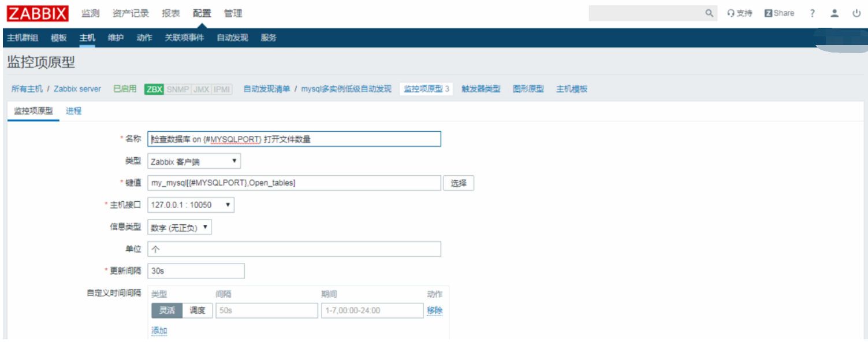Open the 报表 menu
The height and width of the screenshot is (352, 868).
(171, 13)
